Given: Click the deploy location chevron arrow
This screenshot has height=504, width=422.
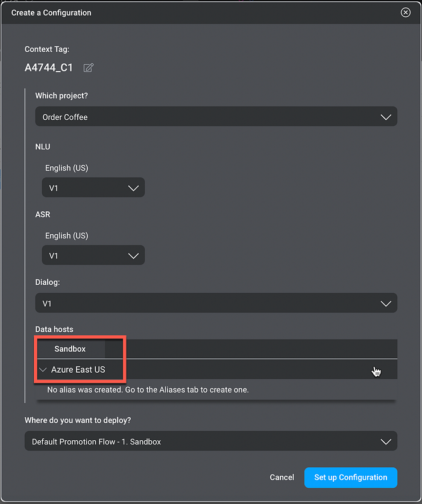Looking at the screenshot, I should (x=386, y=441).
